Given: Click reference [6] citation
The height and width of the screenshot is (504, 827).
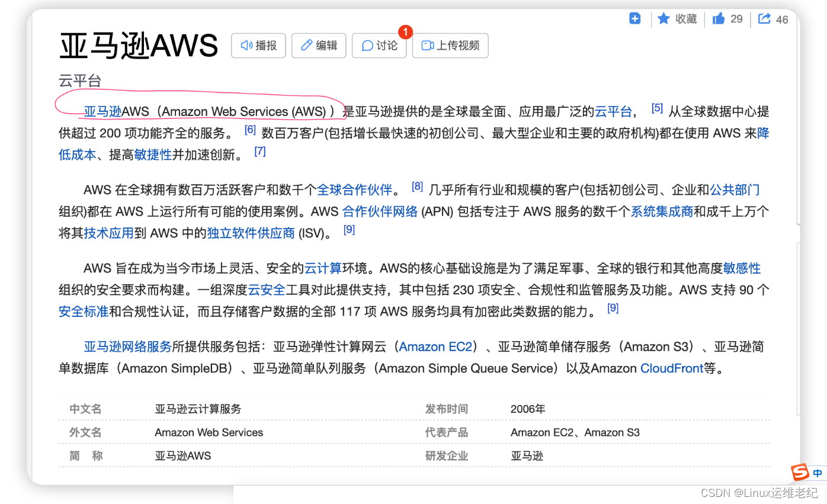Looking at the screenshot, I should coord(250,130).
